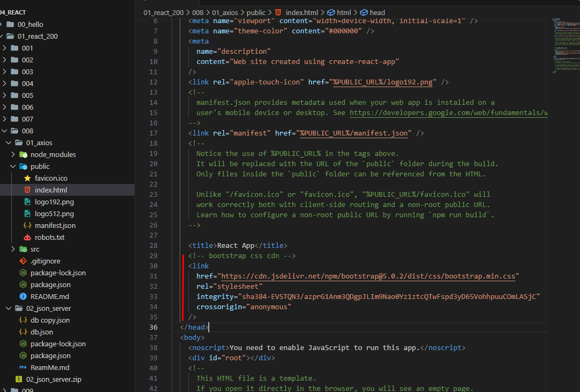The width and height of the screenshot is (580, 392).
Task: Open the 01_axios breadcrumb segment
Action: (x=225, y=12)
